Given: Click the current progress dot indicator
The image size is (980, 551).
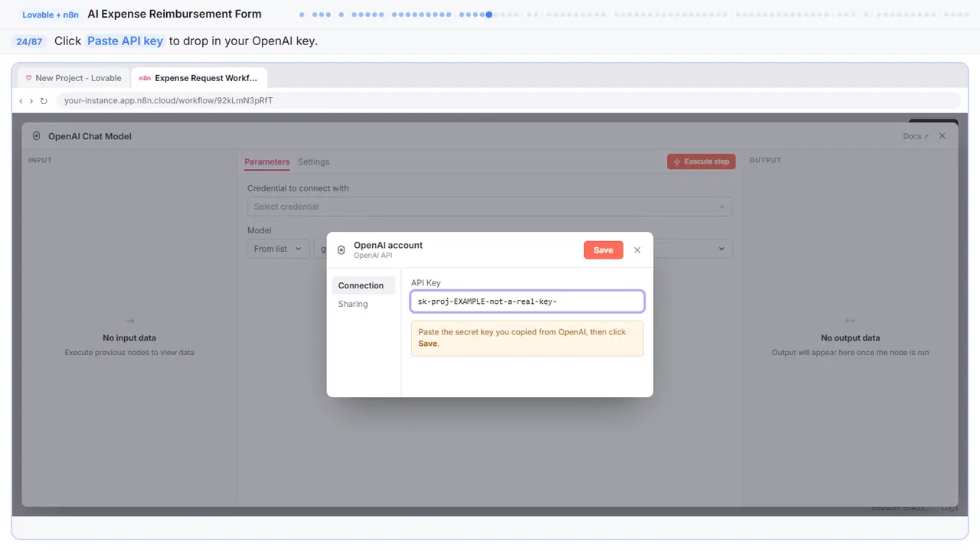Looking at the screenshot, I should 489,14.
